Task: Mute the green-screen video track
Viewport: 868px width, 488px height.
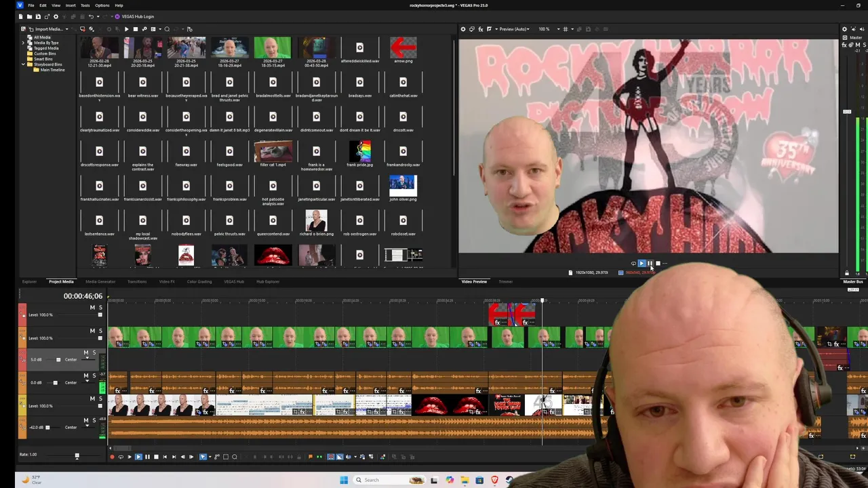Action: (x=92, y=331)
